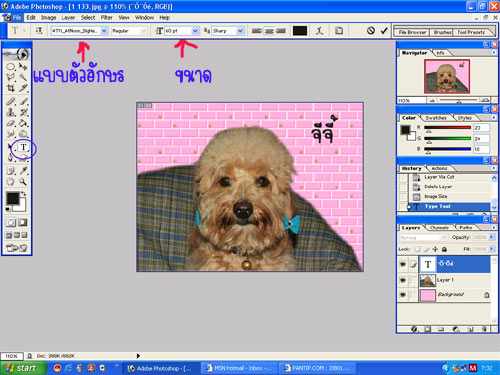Image resolution: width=500 pixels, height=375 pixels.
Task: Open the Edit menu
Action: click(x=31, y=17)
